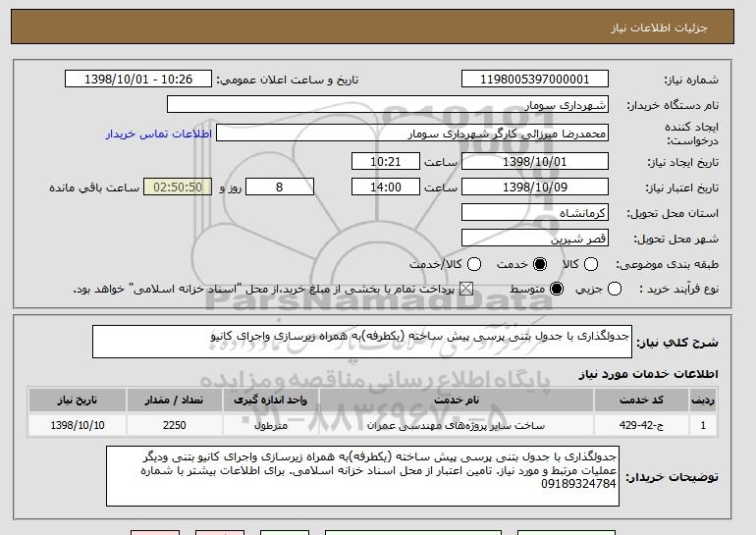Click the buyer notes text area
Screen dimensions: 756x535
tap(362, 476)
